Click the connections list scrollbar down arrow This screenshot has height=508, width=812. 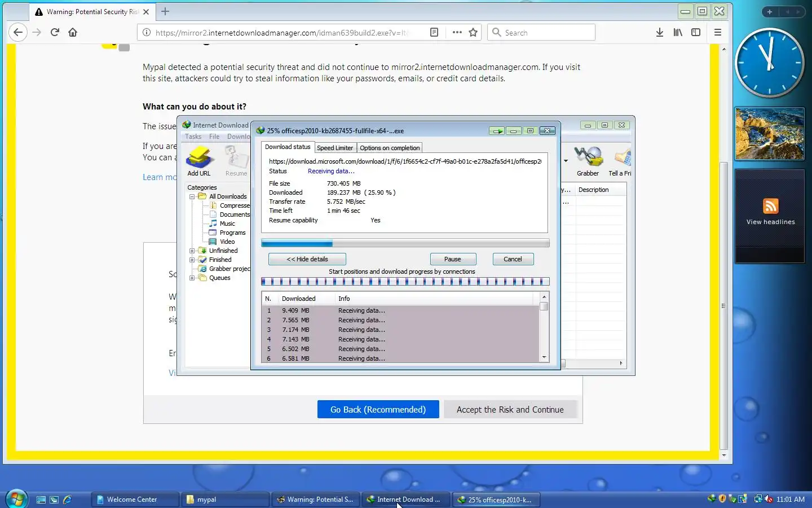click(x=544, y=357)
